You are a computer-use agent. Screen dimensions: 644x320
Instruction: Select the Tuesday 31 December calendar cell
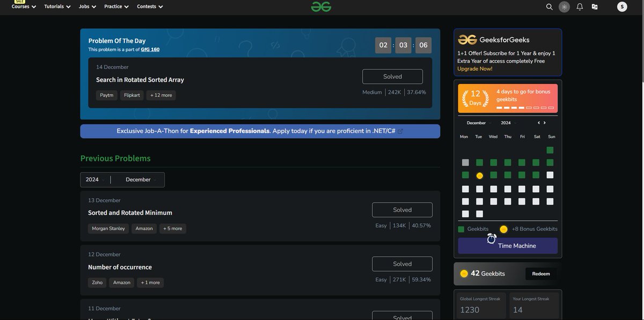pyautogui.click(x=479, y=214)
